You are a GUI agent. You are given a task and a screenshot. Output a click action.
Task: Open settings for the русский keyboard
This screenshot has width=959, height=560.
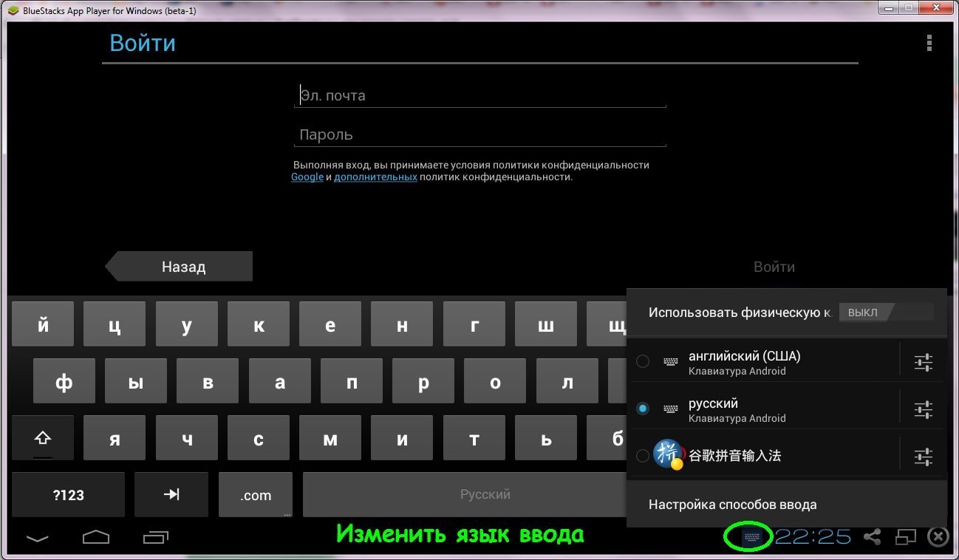coord(924,409)
